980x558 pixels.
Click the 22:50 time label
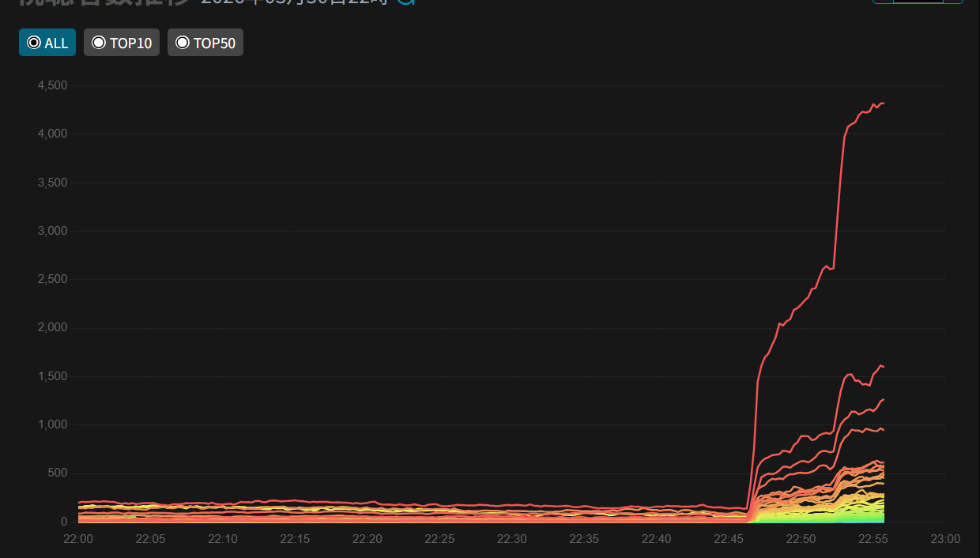pyautogui.click(x=801, y=539)
